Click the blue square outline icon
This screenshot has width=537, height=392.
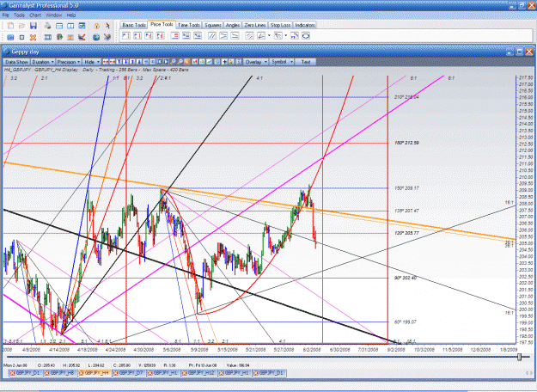[22, 37]
